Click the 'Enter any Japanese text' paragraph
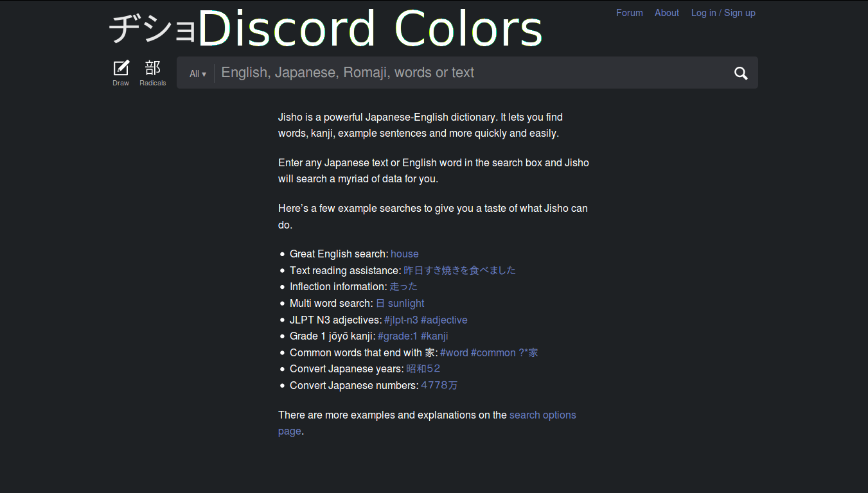The width and height of the screenshot is (868, 493). click(434, 171)
